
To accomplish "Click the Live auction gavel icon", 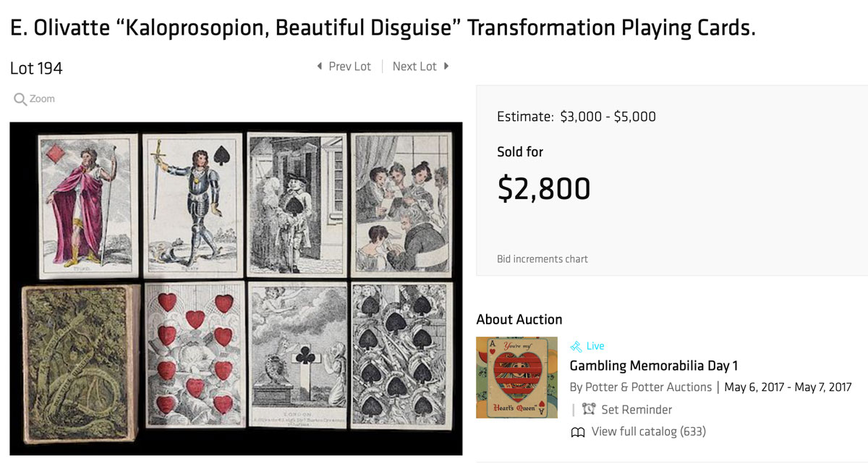I will 576,346.
